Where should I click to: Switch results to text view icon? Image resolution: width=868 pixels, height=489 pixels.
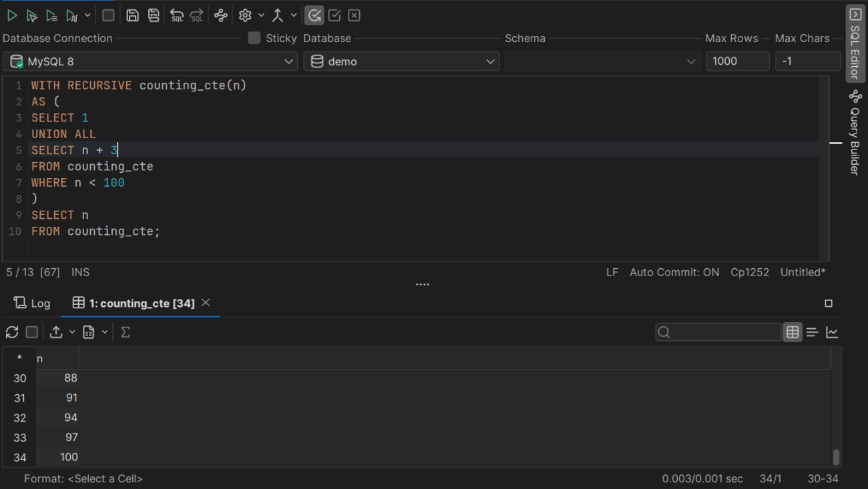click(x=812, y=332)
